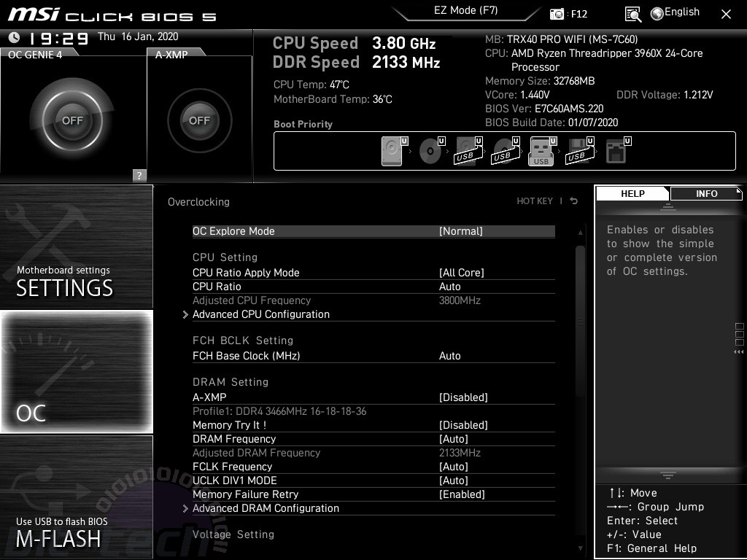747x560 pixels.
Task: Select the USB floppy boot device
Action: 580,151
